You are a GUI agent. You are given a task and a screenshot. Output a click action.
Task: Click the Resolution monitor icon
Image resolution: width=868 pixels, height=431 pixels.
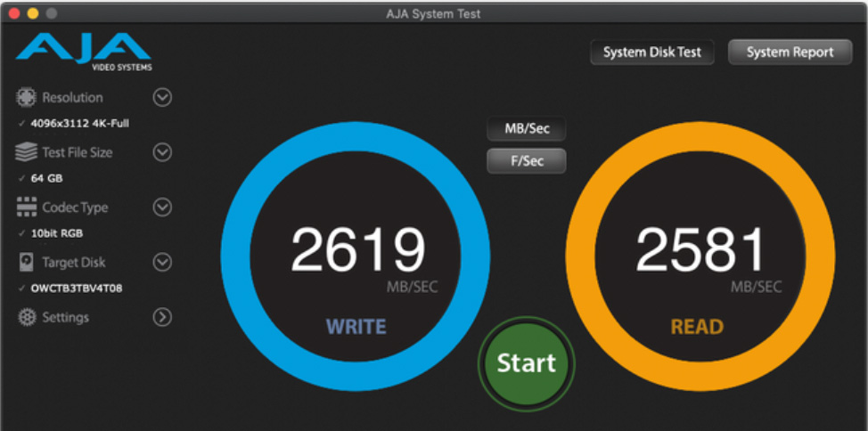[27, 97]
